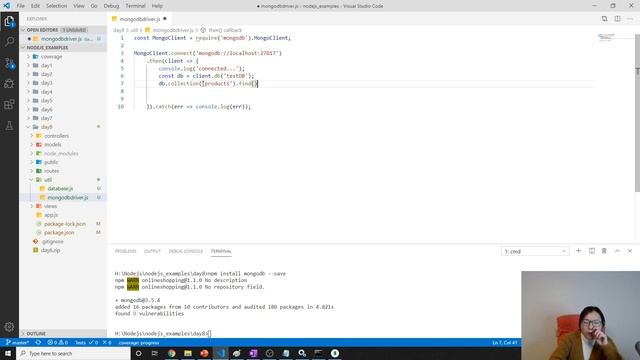This screenshot has width=640, height=360.
Task: Open the Search view in activity bar
Action: [9, 42]
